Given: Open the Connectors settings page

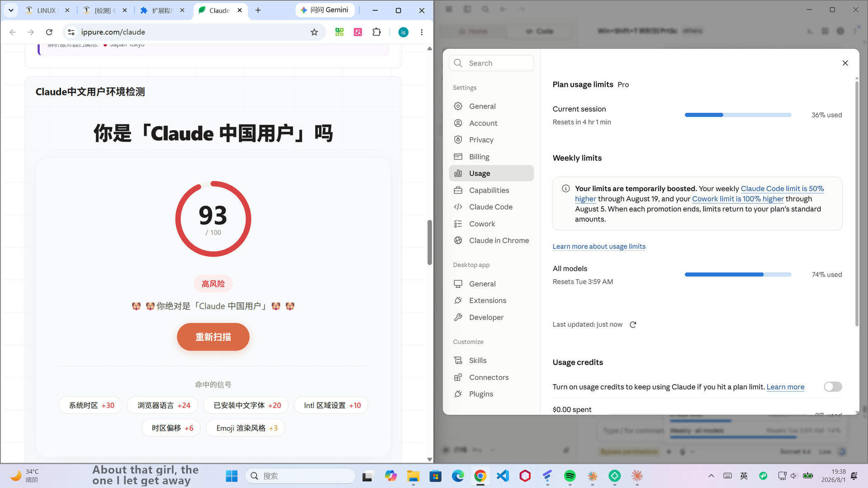Looking at the screenshot, I should click(491, 377).
